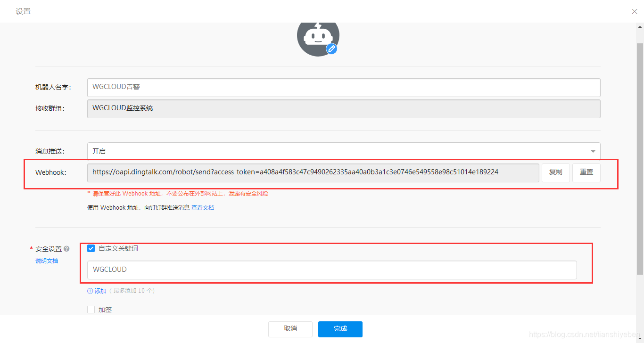Confirm settings with 完成 button
This screenshot has width=644, height=343.
pyautogui.click(x=340, y=329)
